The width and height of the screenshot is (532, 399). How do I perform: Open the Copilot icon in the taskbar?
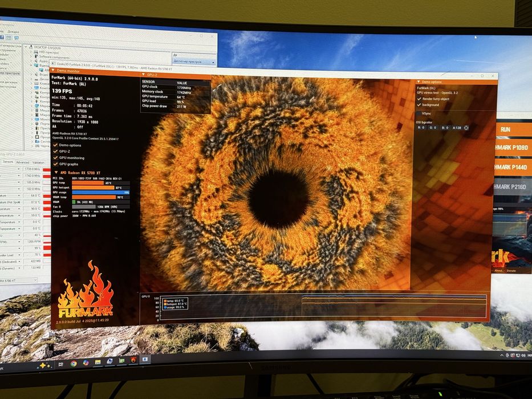point(86,363)
